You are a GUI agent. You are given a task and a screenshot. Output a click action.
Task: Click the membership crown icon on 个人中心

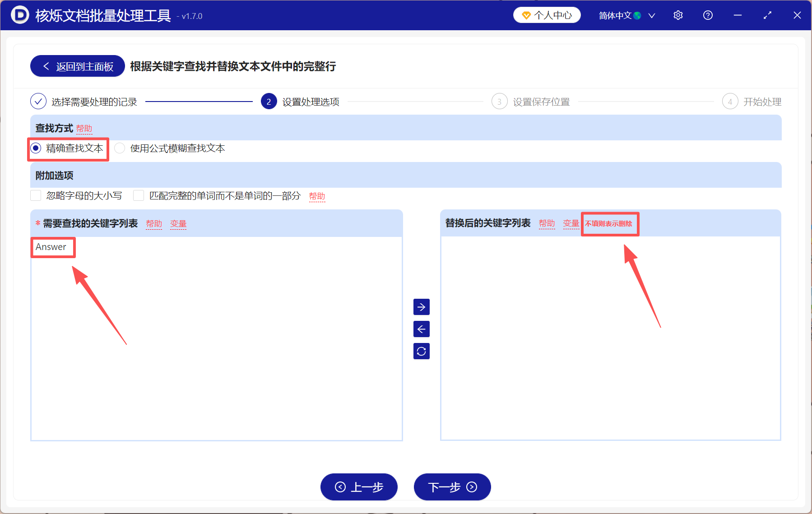click(526, 14)
